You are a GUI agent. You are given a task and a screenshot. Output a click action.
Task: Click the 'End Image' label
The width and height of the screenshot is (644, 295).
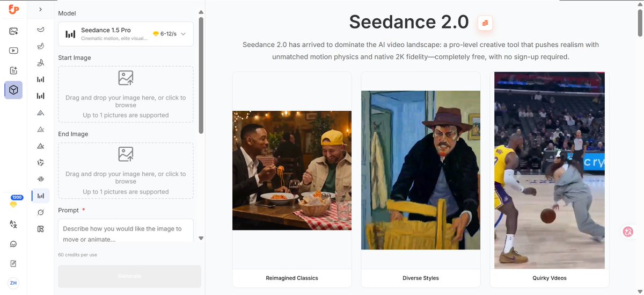[73, 134]
